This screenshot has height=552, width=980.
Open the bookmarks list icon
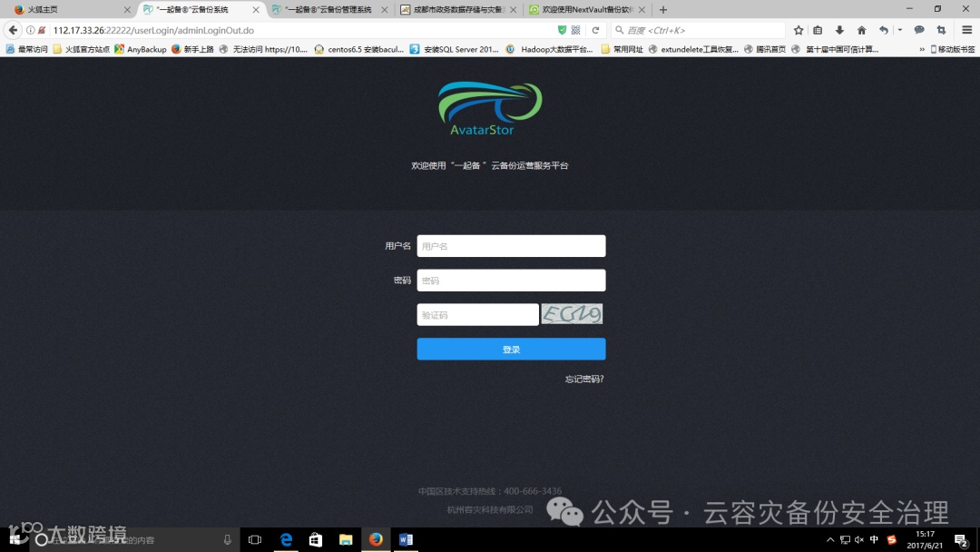point(818,30)
